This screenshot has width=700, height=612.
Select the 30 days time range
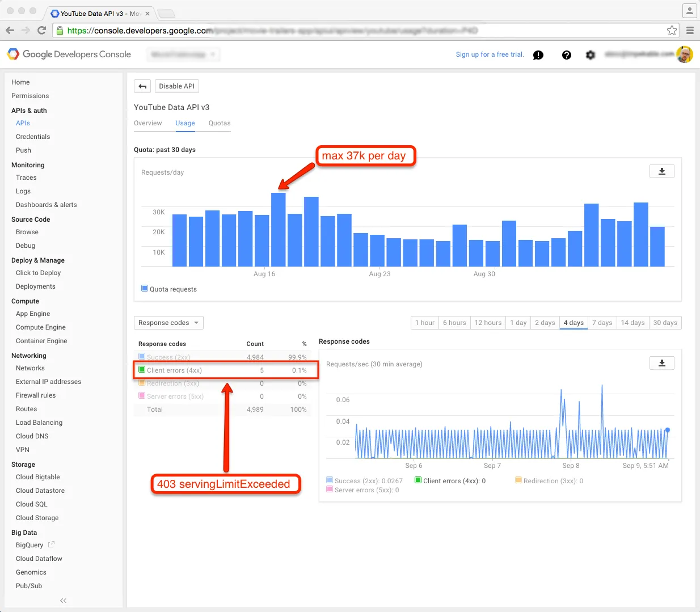pyautogui.click(x=665, y=323)
